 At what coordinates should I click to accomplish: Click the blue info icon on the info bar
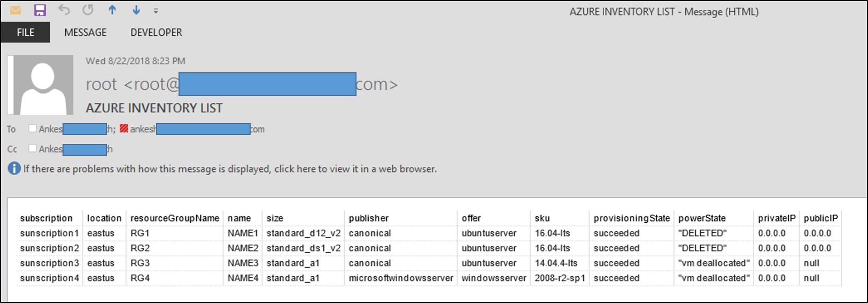pos(14,169)
